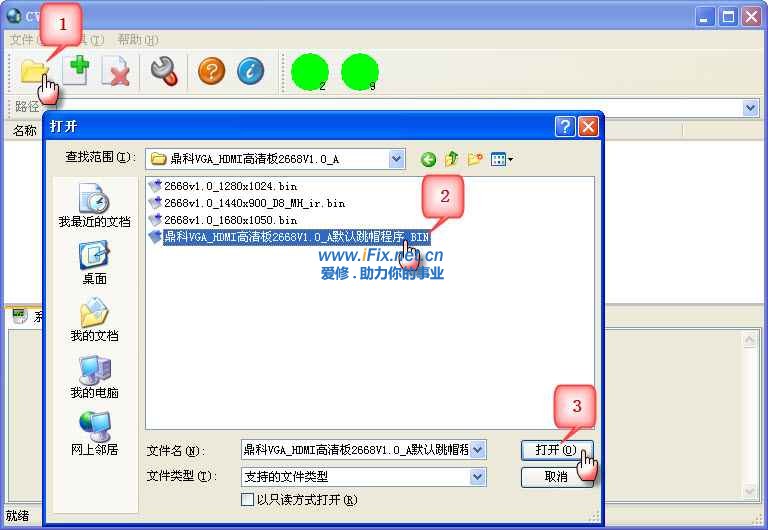Open the 文件 menu in main window

point(24,40)
